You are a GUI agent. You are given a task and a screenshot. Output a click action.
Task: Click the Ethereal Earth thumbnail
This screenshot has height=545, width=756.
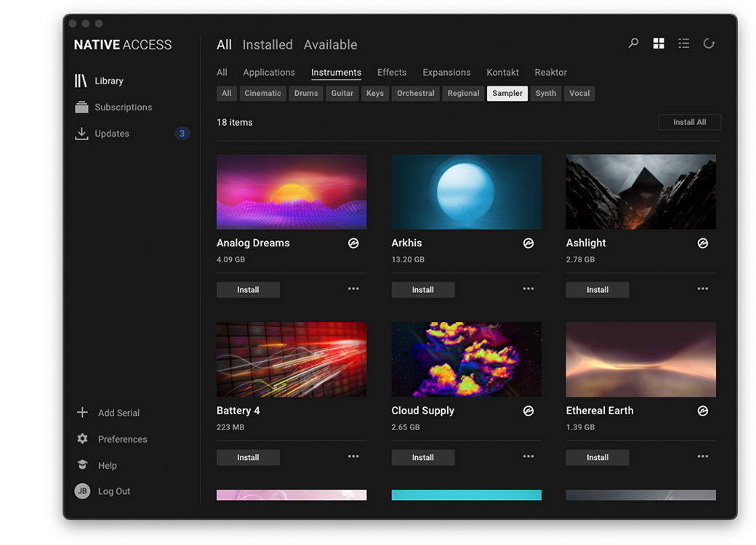pyautogui.click(x=640, y=360)
